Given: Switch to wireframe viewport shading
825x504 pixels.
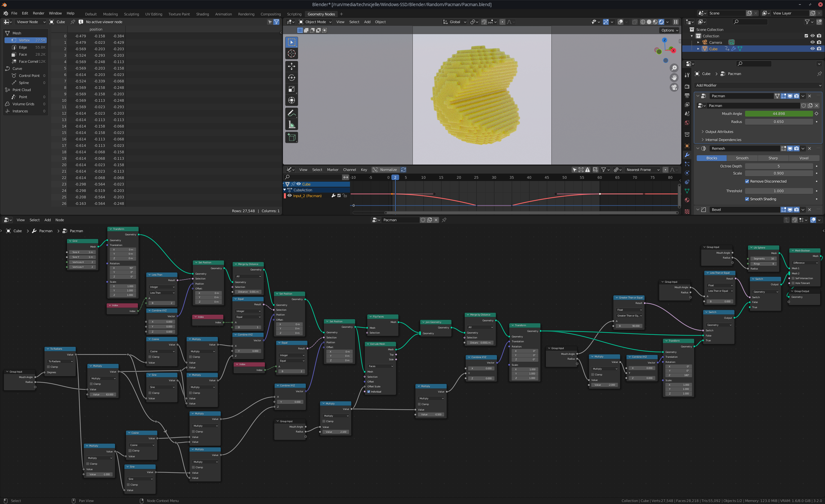Looking at the screenshot, I should click(x=643, y=22).
